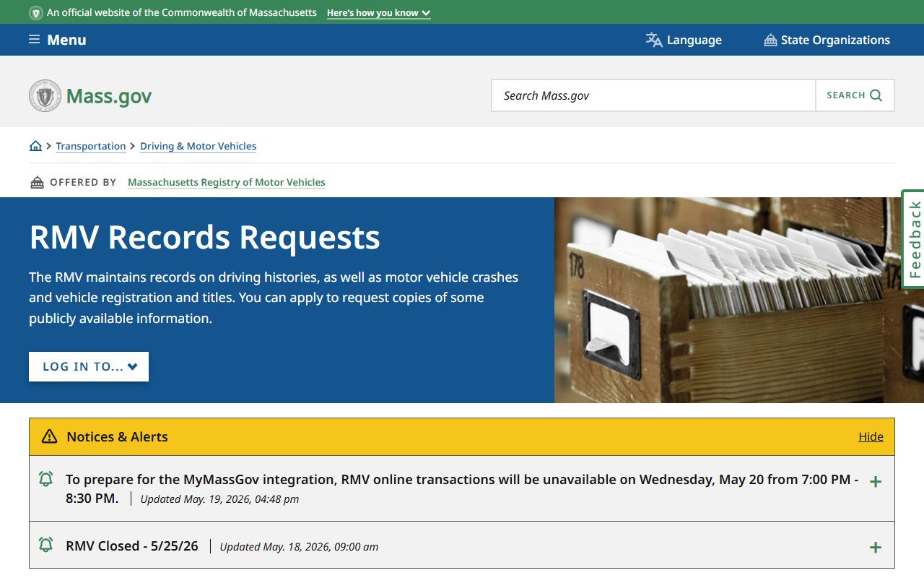Open the Feedback side tab
The height and width of the screenshot is (578, 924).
point(913,239)
